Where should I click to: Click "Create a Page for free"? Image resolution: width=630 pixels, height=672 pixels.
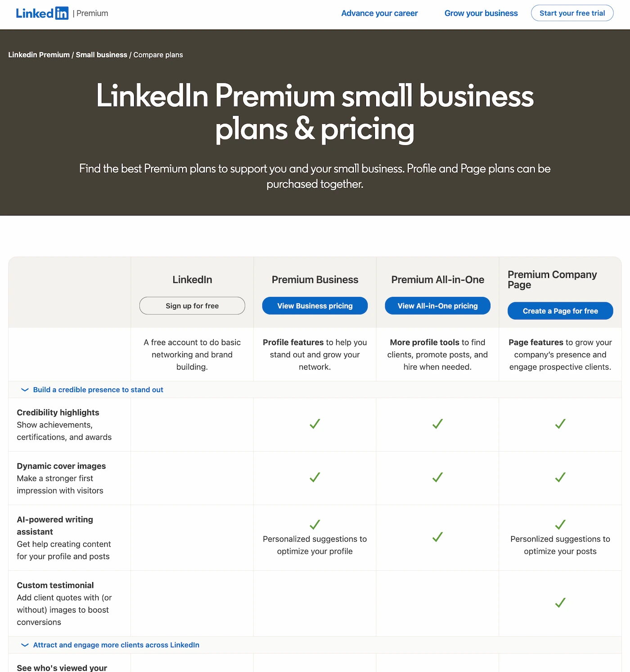[560, 310]
